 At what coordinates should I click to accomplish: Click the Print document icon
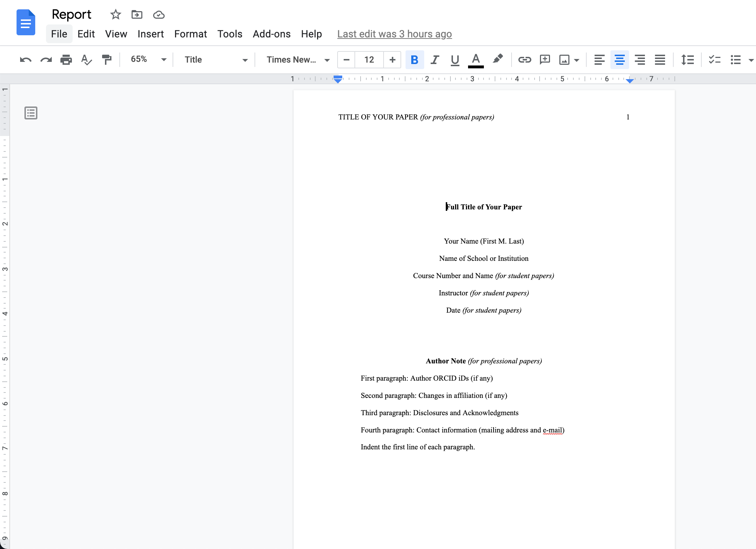click(66, 59)
